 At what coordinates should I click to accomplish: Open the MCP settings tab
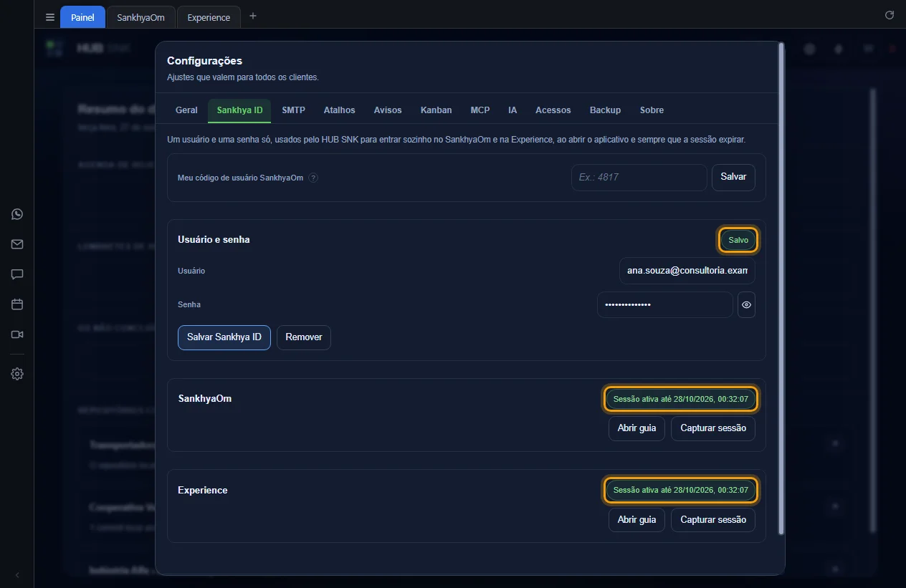pos(480,110)
